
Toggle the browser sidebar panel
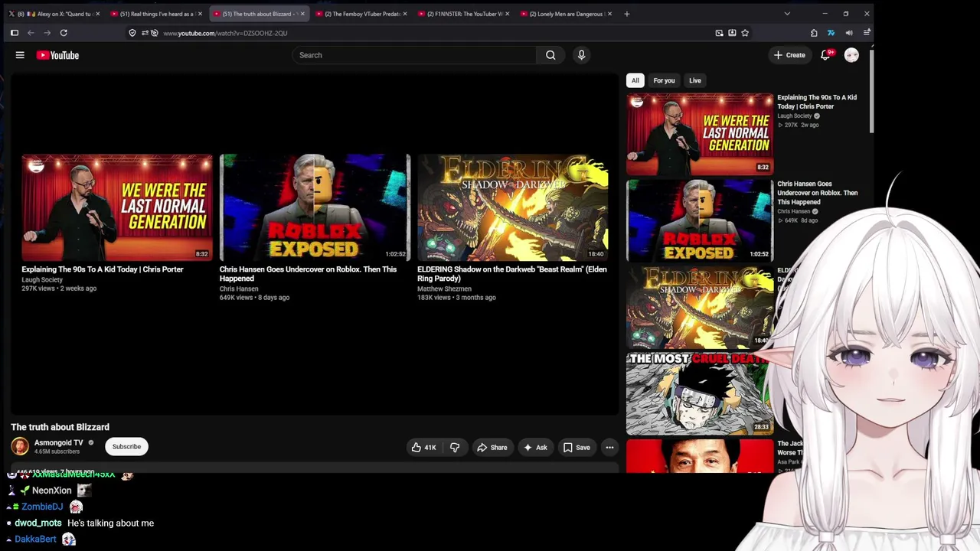14,33
